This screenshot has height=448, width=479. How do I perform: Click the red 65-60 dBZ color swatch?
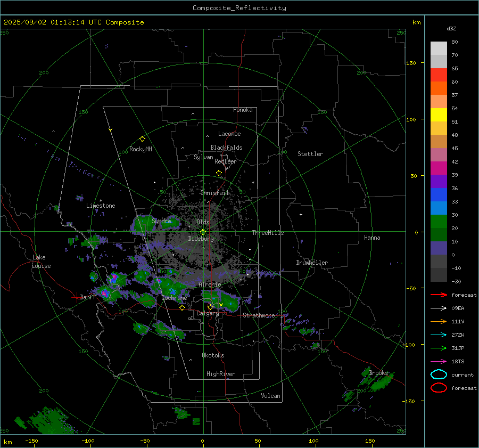point(439,75)
